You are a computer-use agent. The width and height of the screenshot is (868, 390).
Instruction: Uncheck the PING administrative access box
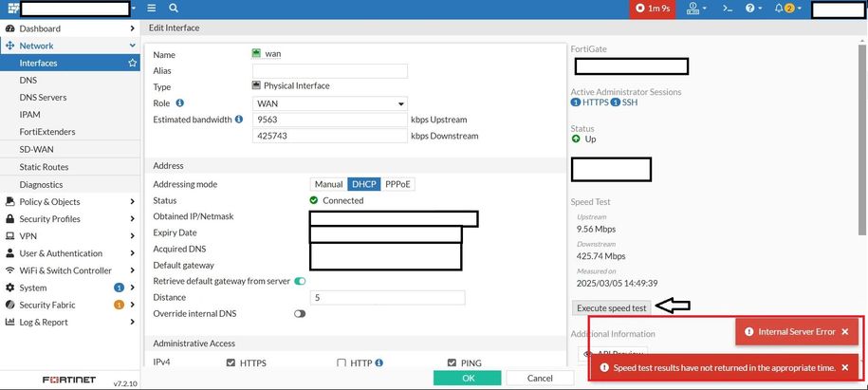(x=452, y=362)
